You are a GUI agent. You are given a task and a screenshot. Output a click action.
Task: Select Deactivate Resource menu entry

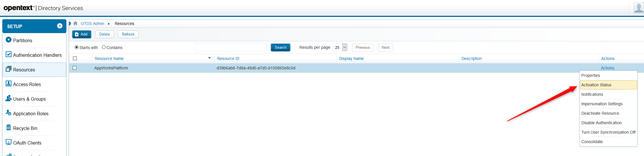point(600,113)
